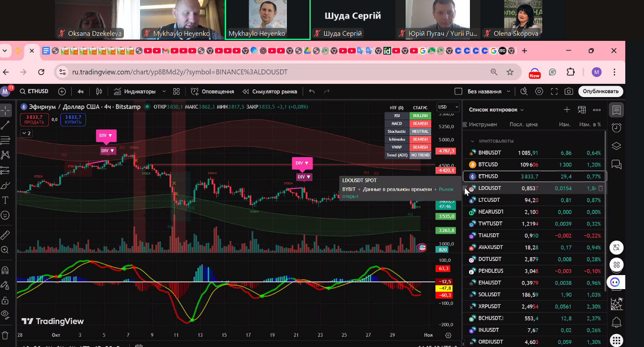Select the Text annotation tool
The width and height of the screenshot is (644, 347).
[6, 200]
